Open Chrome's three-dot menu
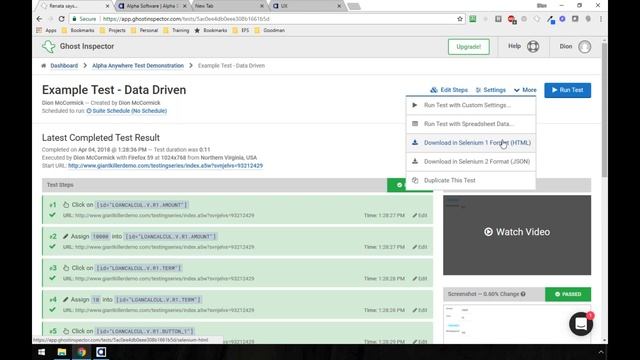The height and width of the screenshot is (360, 640). point(601,19)
